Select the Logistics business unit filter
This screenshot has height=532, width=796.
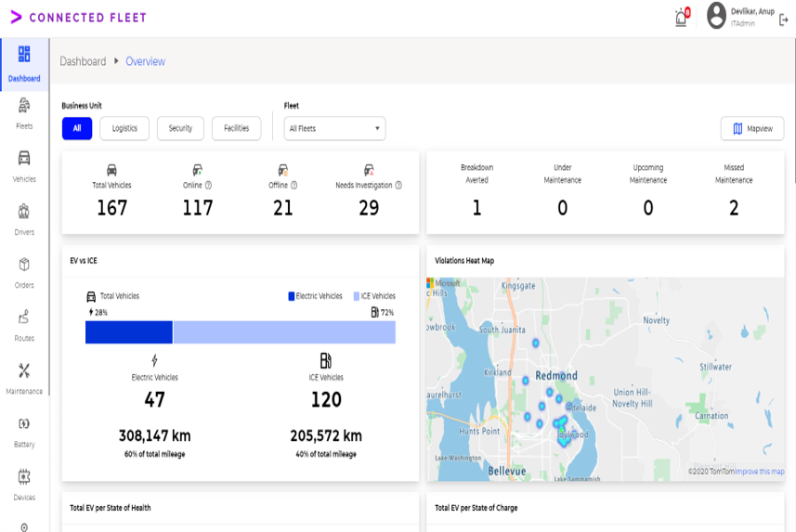(124, 128)
